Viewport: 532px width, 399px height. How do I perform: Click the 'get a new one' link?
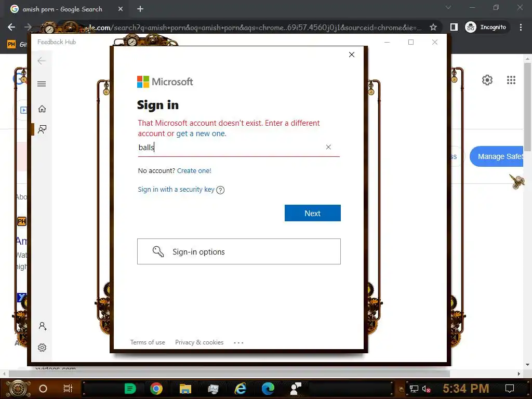[201, 134]
